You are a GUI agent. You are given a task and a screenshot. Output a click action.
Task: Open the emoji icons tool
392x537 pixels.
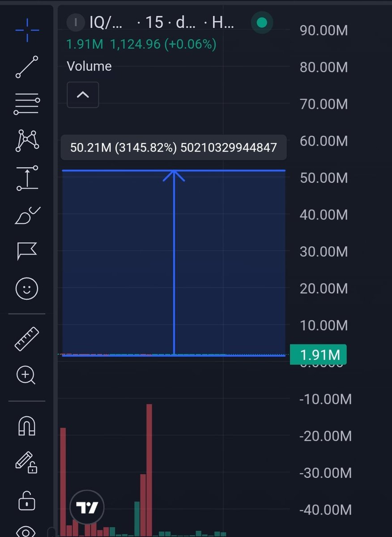(27, 288)
